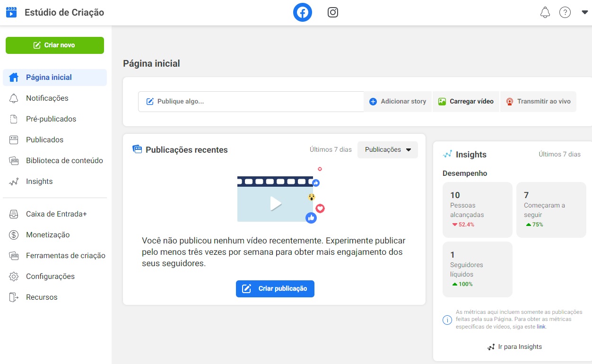This screenshot has height=364, width=592.
Task: Click the Adicionar story button
Action: pos(398,102)
